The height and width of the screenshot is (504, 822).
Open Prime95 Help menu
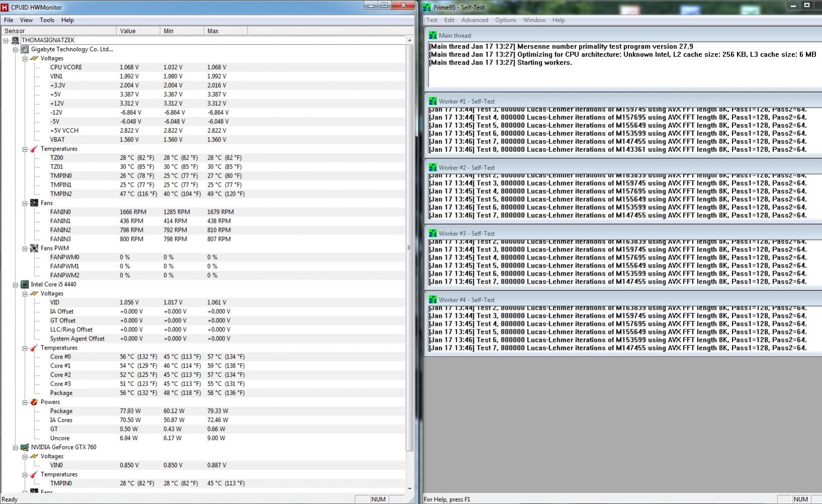point(558,20)
